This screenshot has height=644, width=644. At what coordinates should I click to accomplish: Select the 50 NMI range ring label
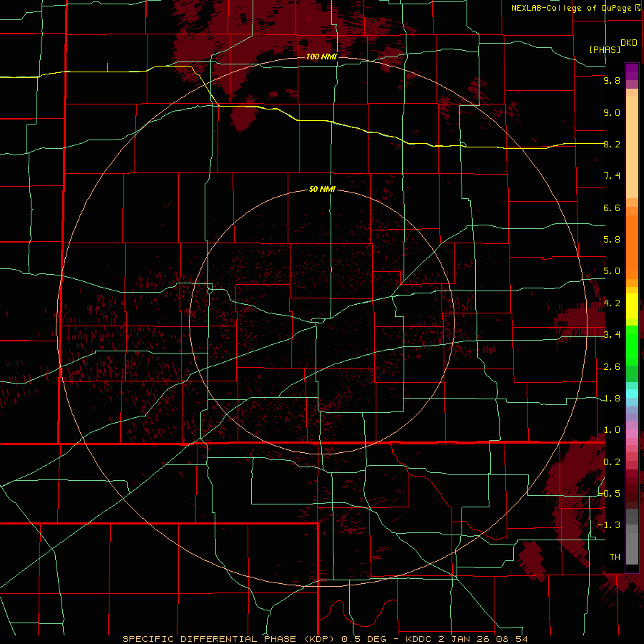click(321, 189)
